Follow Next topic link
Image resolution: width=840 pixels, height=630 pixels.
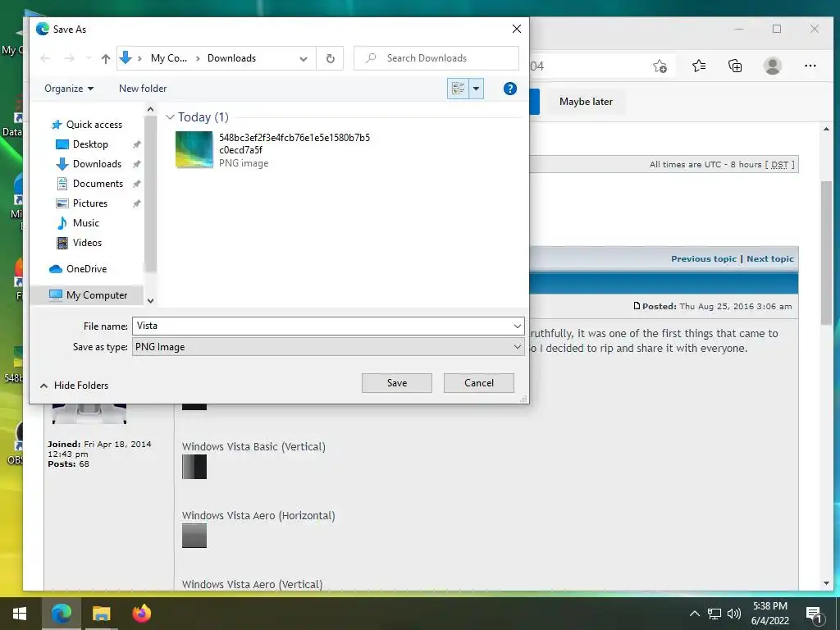769,258
